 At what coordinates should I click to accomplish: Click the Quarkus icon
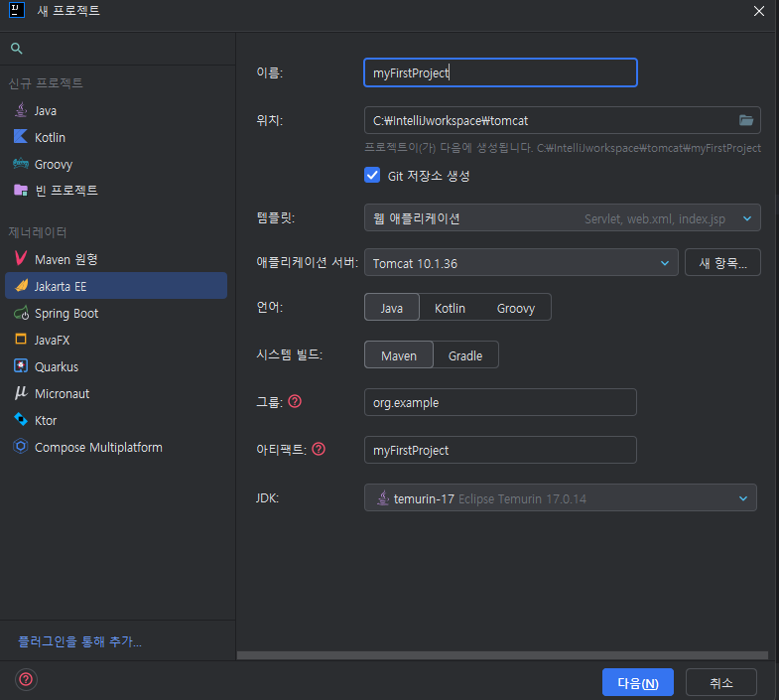pyautogui.click(x=21, y=366)
